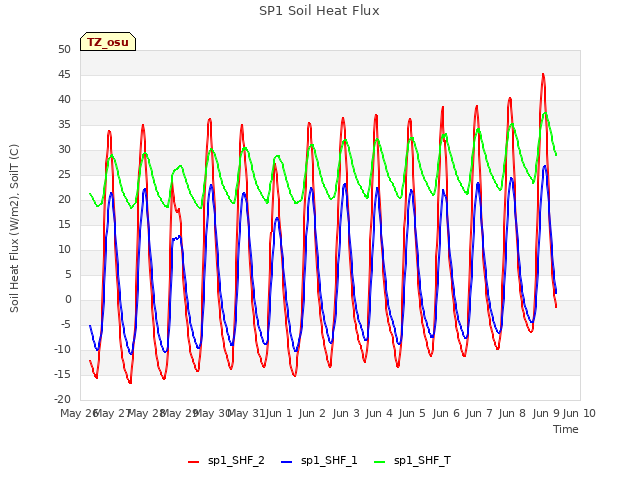This screenshot has width=640, height=480.
Task: Click the -15 y-axis tick label
Action: 62,374
